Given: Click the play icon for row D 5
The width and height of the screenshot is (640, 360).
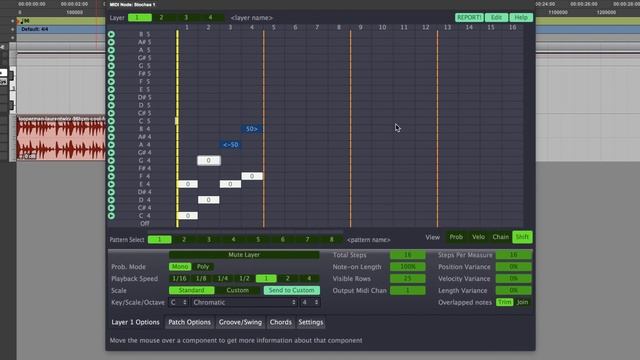Looking at the screenshot, I should (111, 105).
